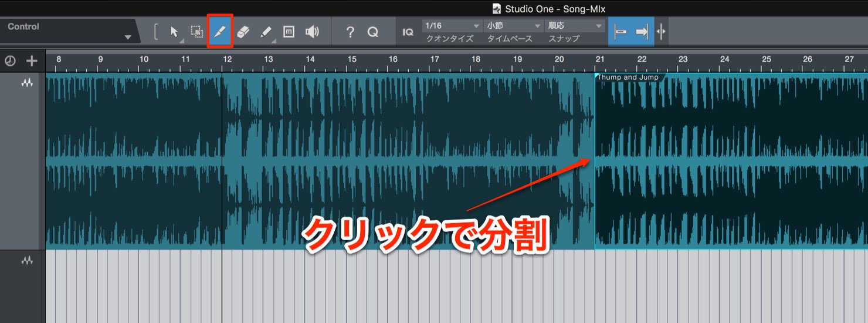Select the Arrow tool

pyautogui.click(x=174, y=32)
